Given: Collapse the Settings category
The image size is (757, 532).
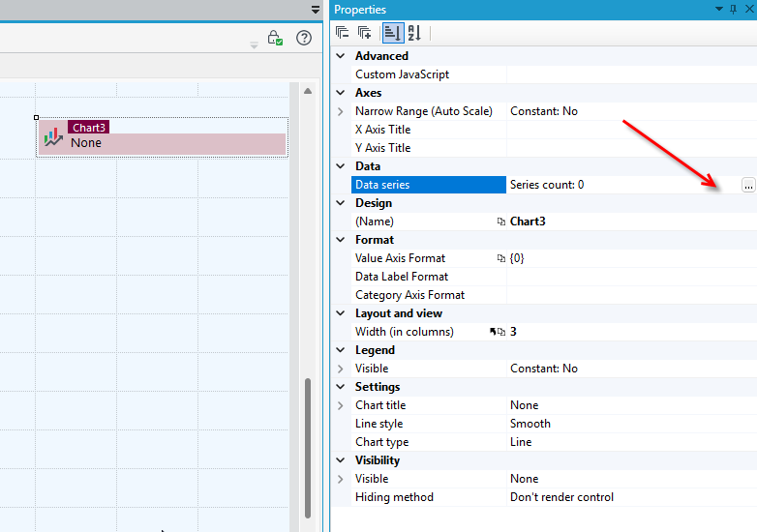Looking at the screenshot, I should [341, 387].
